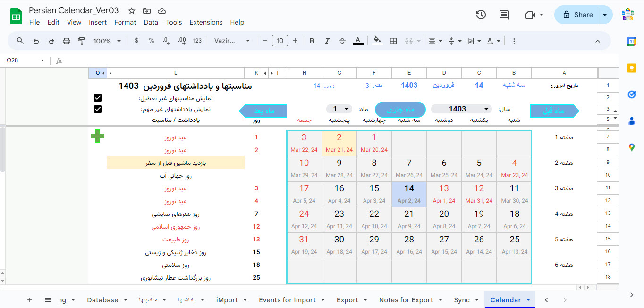Click the borders icon in toolbar
644x308 pixels.
393,41
